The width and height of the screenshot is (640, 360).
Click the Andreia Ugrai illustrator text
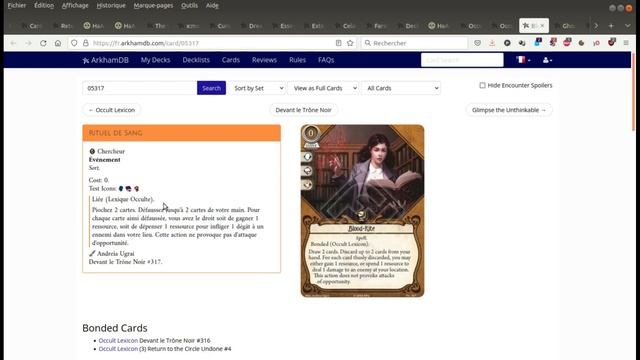click(x=116, y=253)
